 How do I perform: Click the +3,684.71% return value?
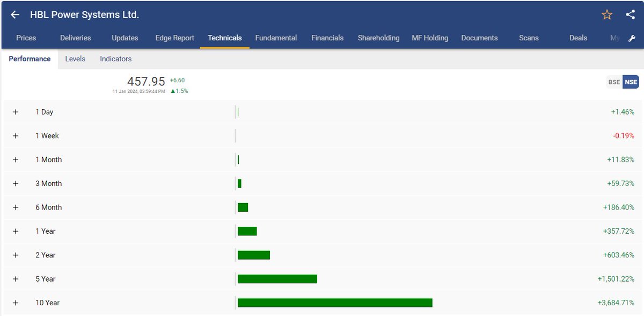(616, 303)
